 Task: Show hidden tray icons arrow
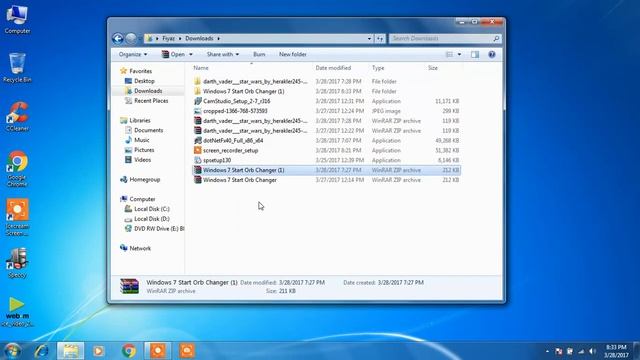547,351
